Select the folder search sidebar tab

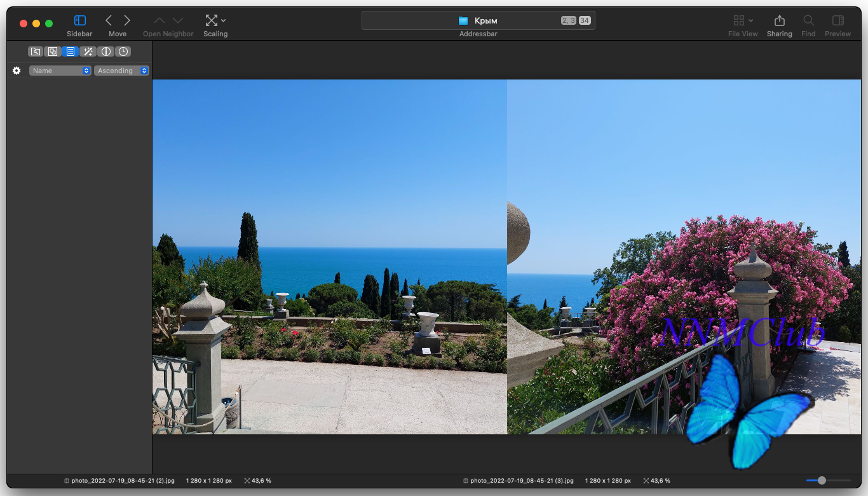(36, 52)
